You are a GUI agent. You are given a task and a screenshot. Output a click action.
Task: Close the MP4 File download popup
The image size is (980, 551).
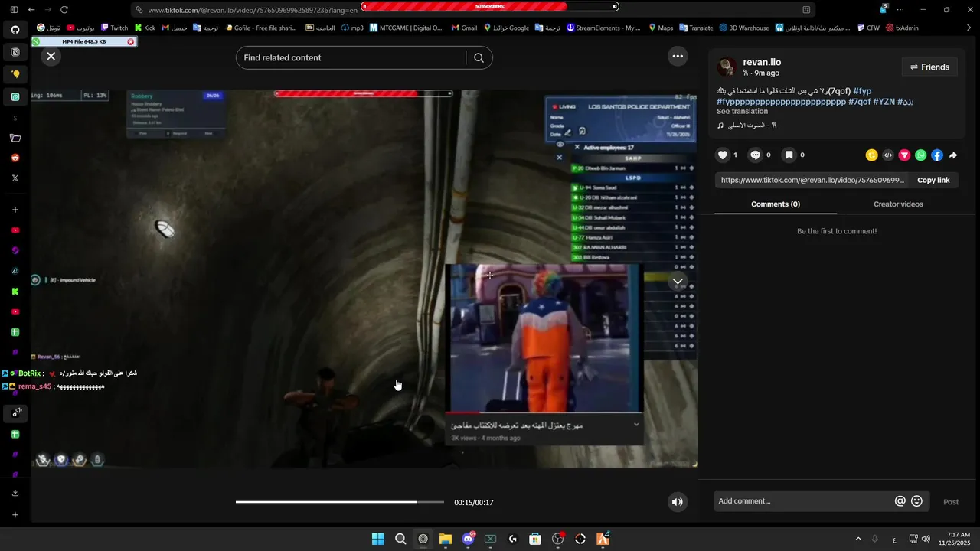pos(131,41)
